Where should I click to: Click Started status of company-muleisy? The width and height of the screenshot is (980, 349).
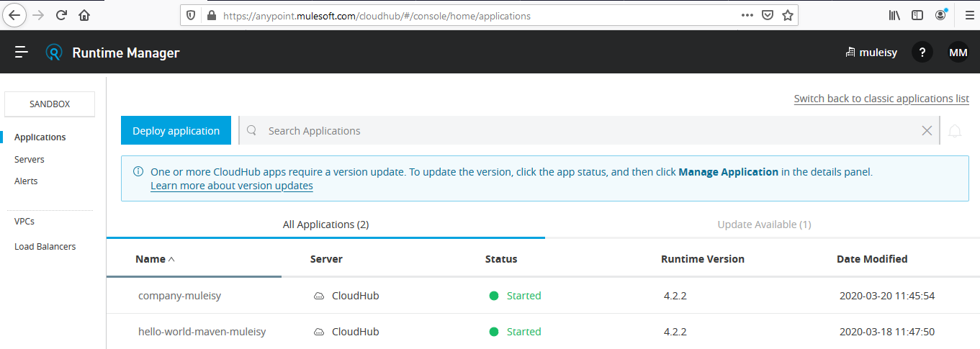pyautogui.click(x=524, y=296)
